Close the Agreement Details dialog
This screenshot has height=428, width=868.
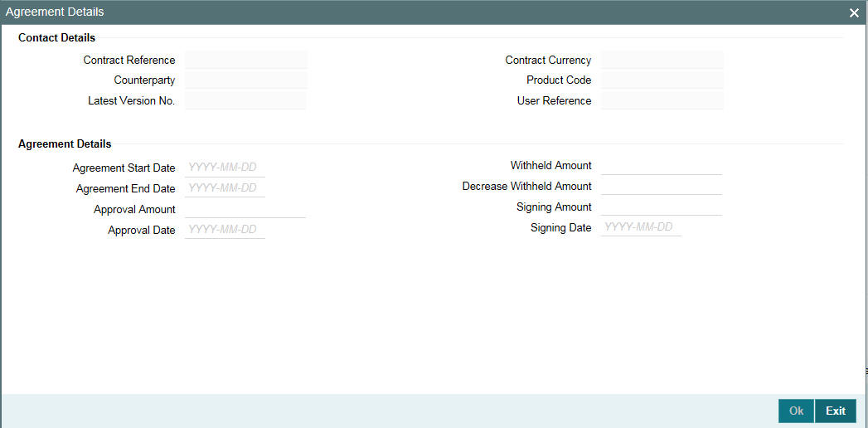(x=854, y=12)
